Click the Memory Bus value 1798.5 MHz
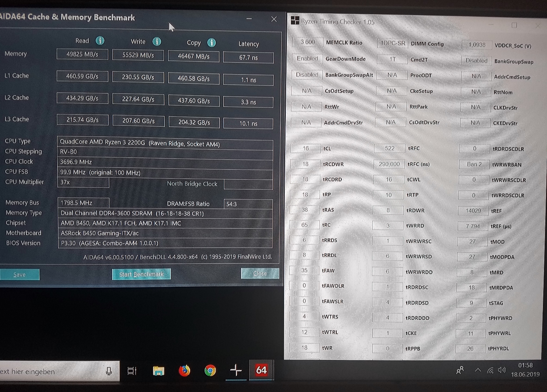 (83, 203)
